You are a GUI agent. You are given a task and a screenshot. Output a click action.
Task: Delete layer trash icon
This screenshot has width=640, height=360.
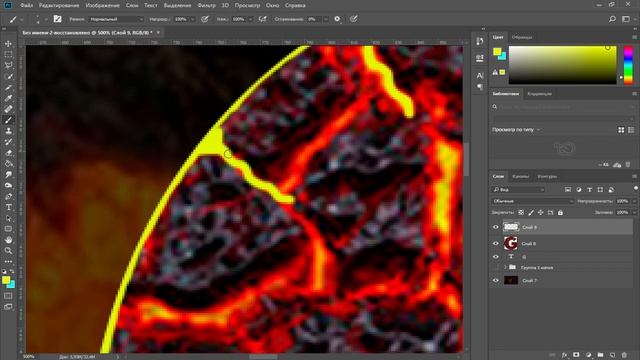point(624,355)
